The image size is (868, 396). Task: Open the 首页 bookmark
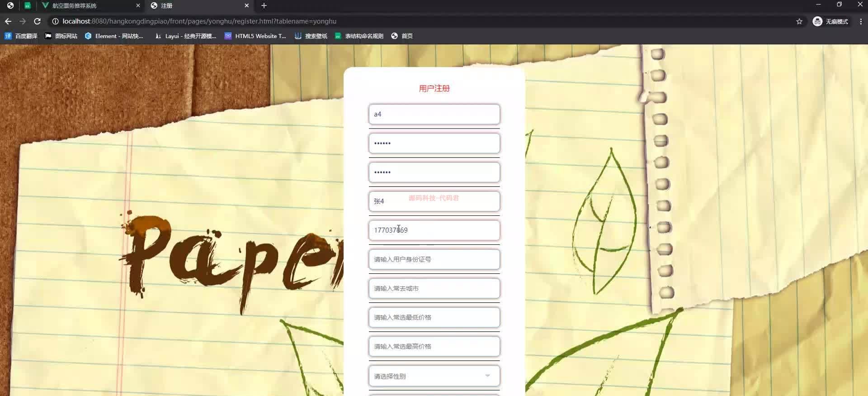[402, 36]
